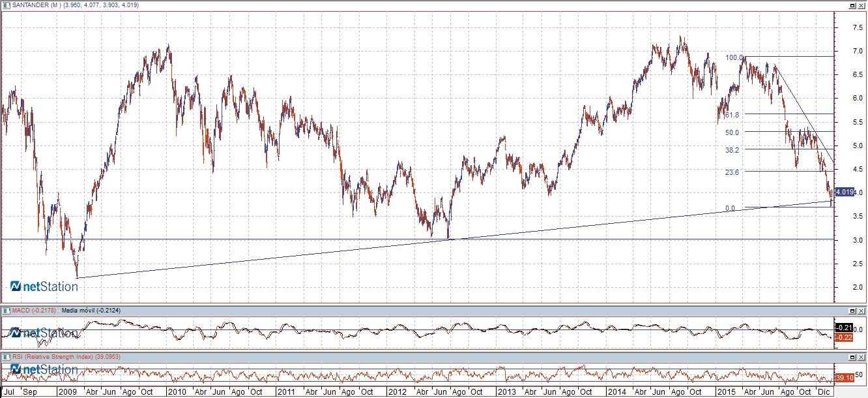The image size is (868, 398).
Task: Close the RSI indicator panel
Action: coord(861,357)
